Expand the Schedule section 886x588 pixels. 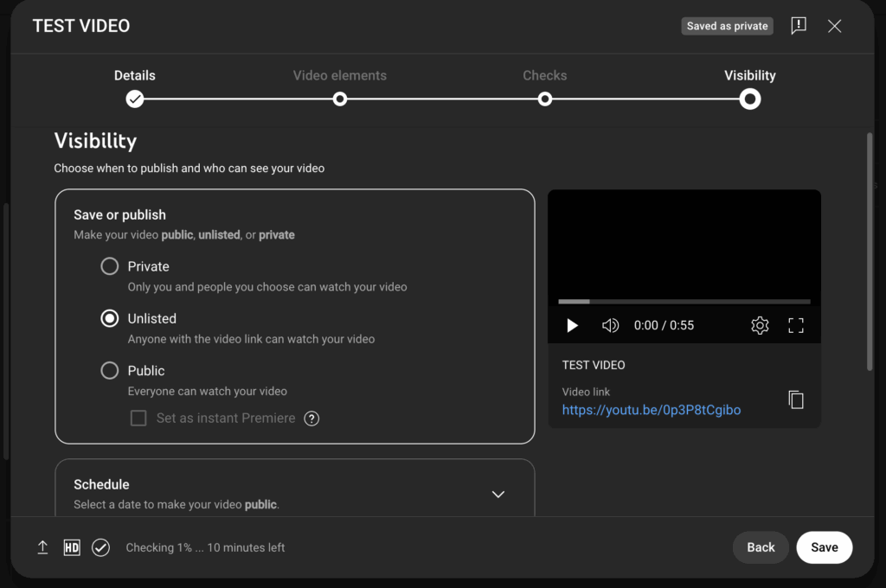[498, 495]
